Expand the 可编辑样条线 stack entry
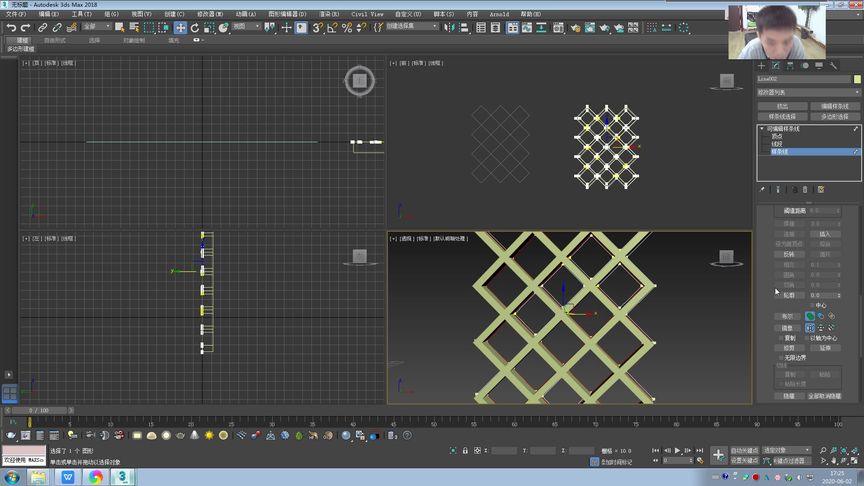Viewport: 864px width, 486px height. [761, 129]
